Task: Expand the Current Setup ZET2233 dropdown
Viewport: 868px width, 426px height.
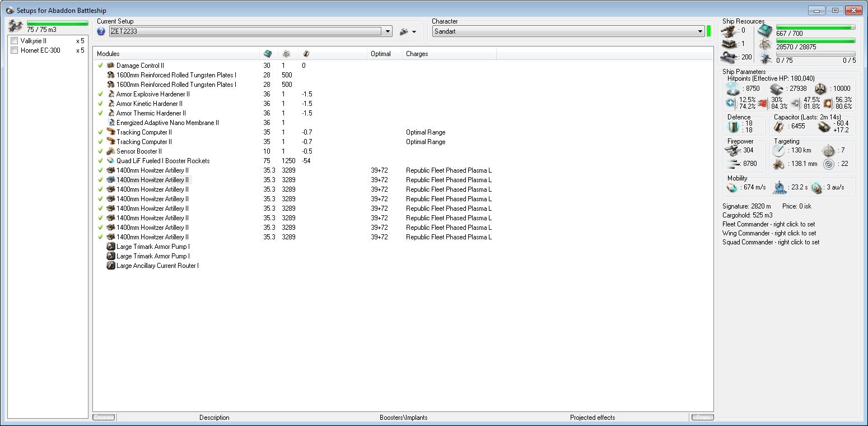Action: pyautogui.click(x=388, y=31)
